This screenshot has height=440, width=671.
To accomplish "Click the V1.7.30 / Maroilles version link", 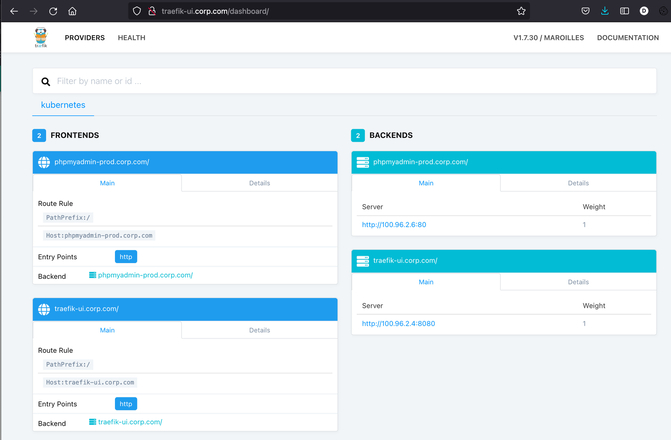I will click(549, 38).
